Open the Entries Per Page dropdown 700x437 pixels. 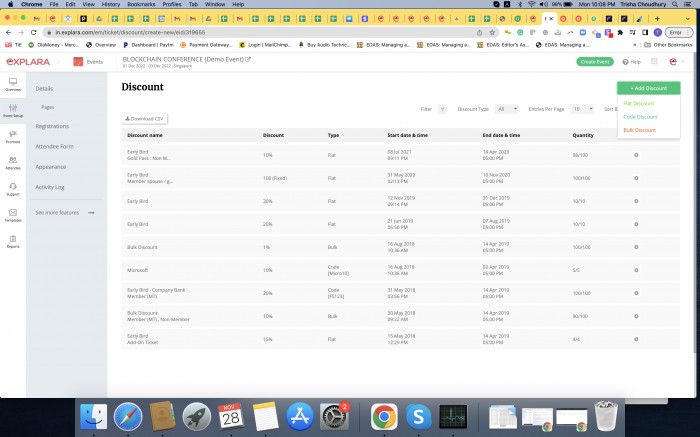click(582, 109)
